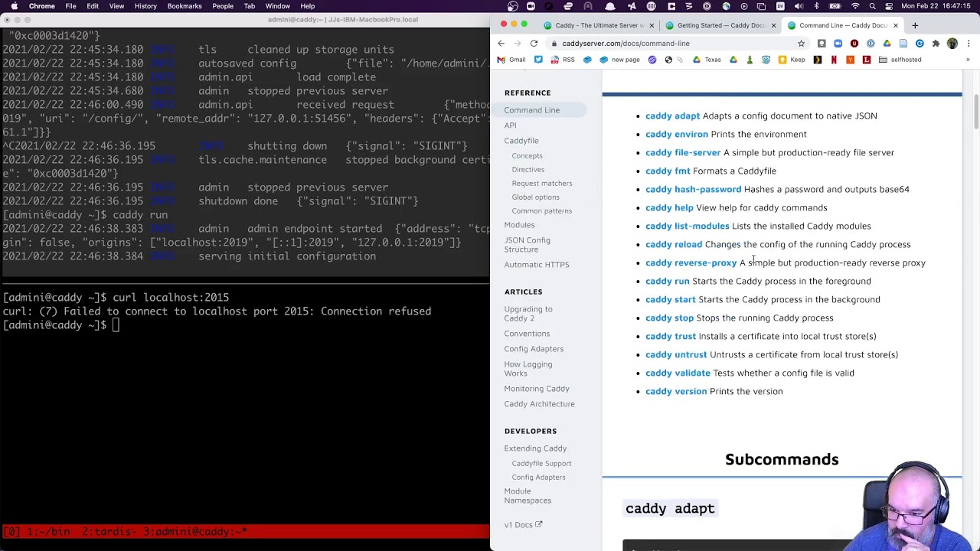
Task: Click the address bar URL
Action: 626,44
